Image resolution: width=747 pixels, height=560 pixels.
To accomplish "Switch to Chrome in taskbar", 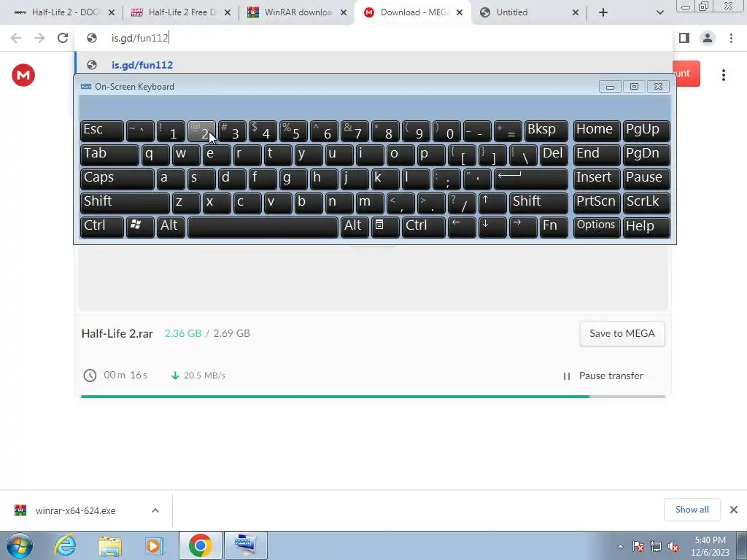I will tap(200, 545).
